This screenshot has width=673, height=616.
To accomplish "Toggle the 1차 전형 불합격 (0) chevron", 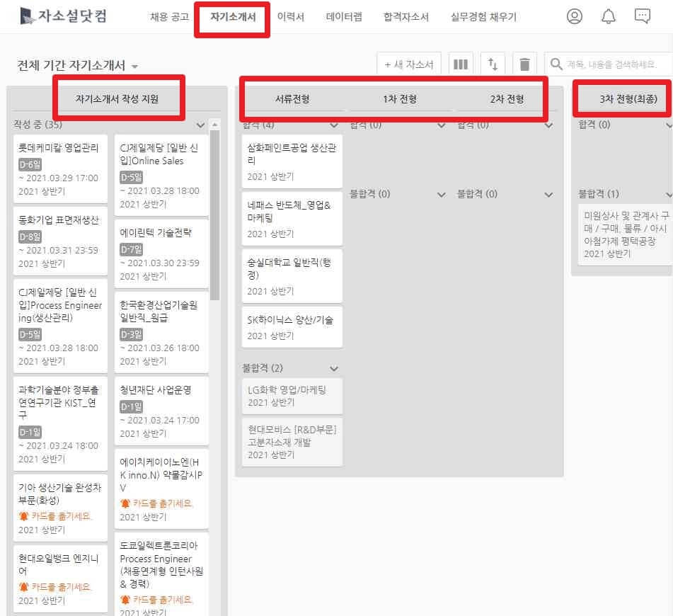I will pos(441,195).
